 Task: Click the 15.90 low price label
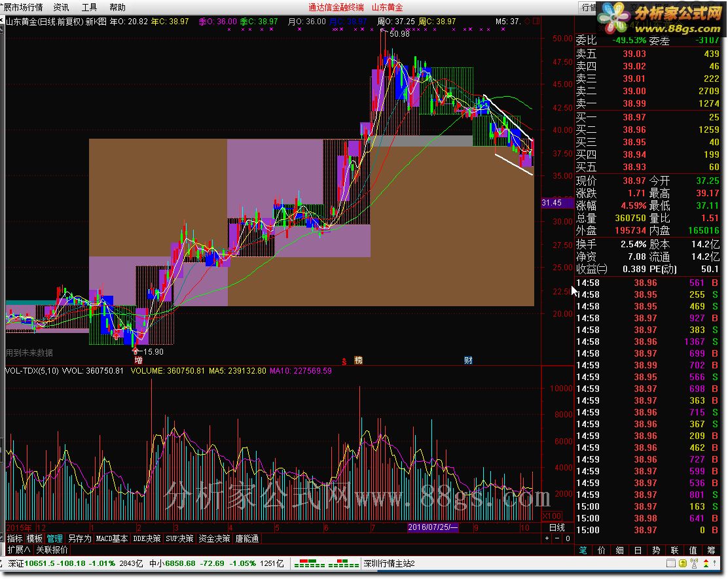click(x=153, y=352)
